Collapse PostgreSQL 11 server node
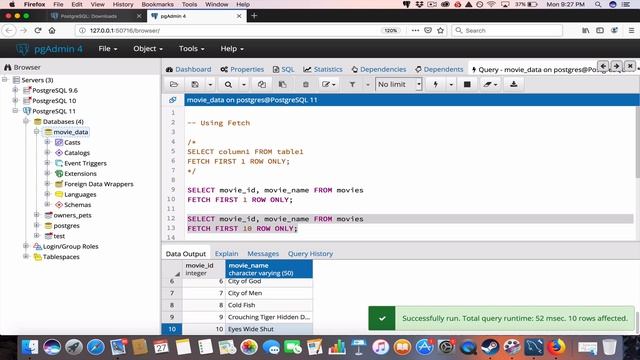 (x=16, y=111)
